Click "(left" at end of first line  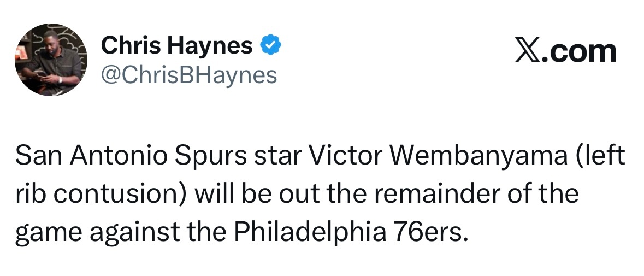[601, 157]
